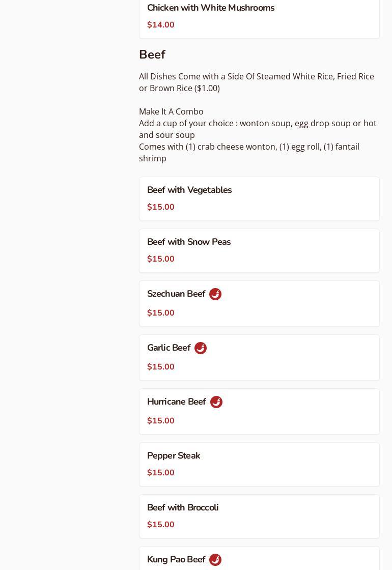Click the Beef category heading
The height and width of the screenshot is (570, 392).
coord(152,54)
